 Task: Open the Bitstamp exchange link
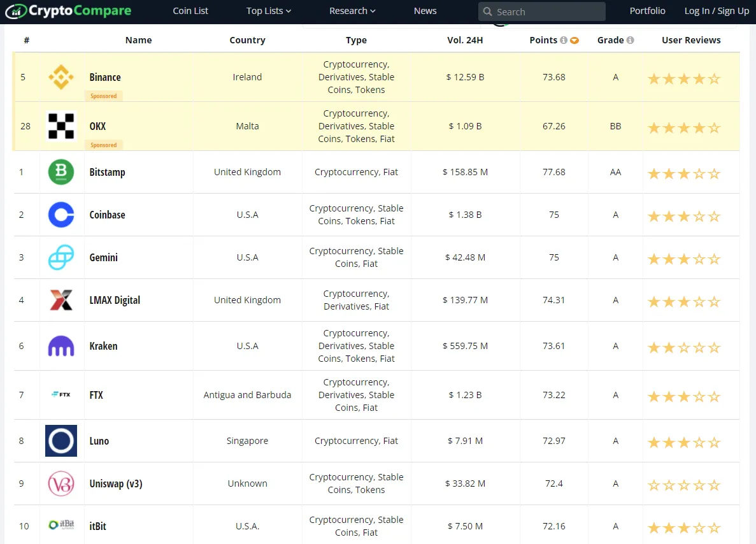(x=107, y=172)
